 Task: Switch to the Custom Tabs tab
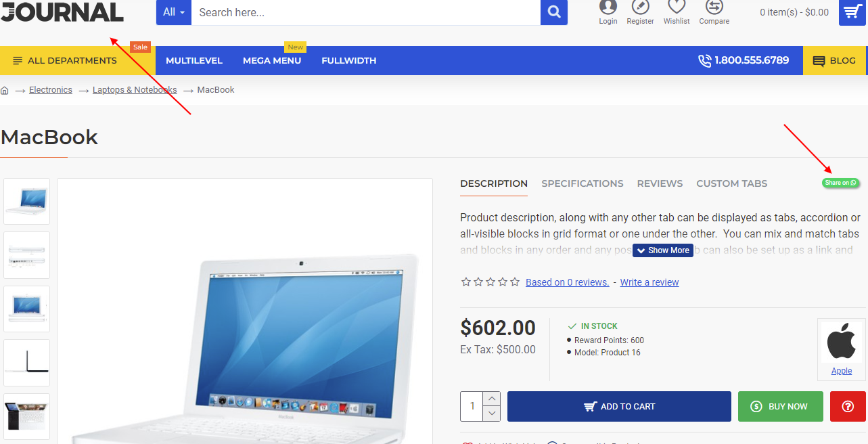coord(732,183)
